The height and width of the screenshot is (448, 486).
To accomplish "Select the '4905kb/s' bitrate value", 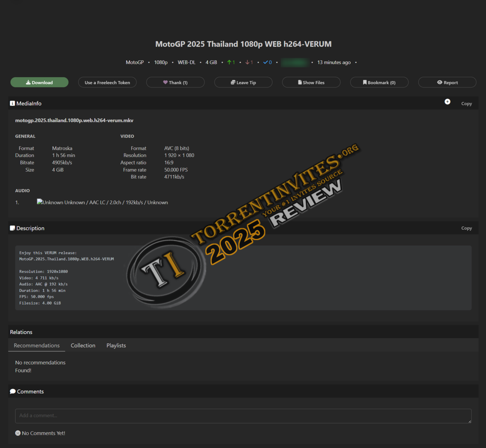I will click(x=62, y=162).
